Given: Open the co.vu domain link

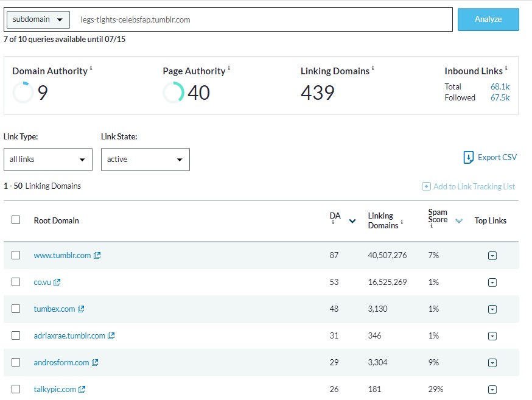Looking at the screenshot, I should point(42,282).
